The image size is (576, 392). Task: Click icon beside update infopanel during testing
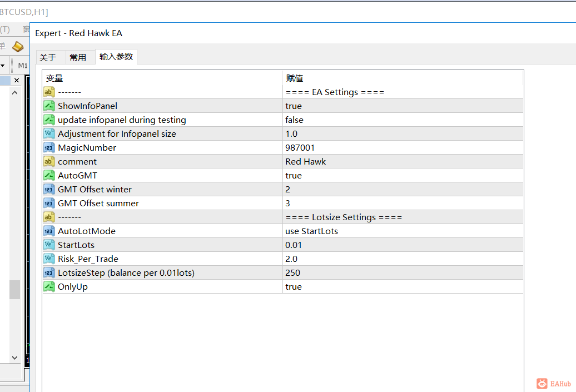click(x=49, y=120)
